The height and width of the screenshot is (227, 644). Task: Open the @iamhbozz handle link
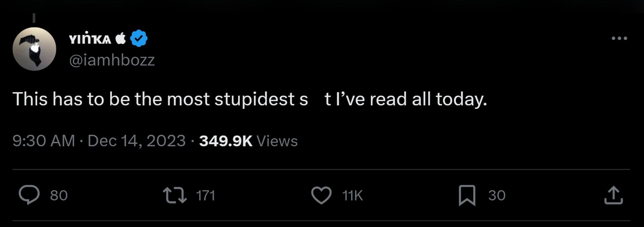pyautogui.click(x=112, y=60)
